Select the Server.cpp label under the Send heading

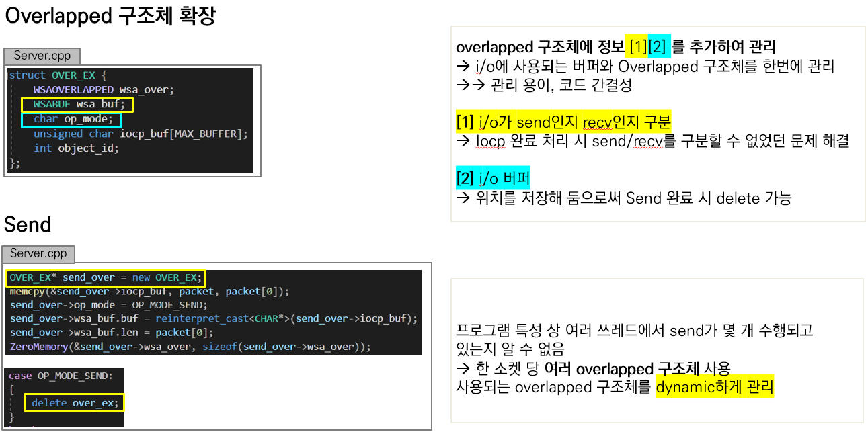38,254
